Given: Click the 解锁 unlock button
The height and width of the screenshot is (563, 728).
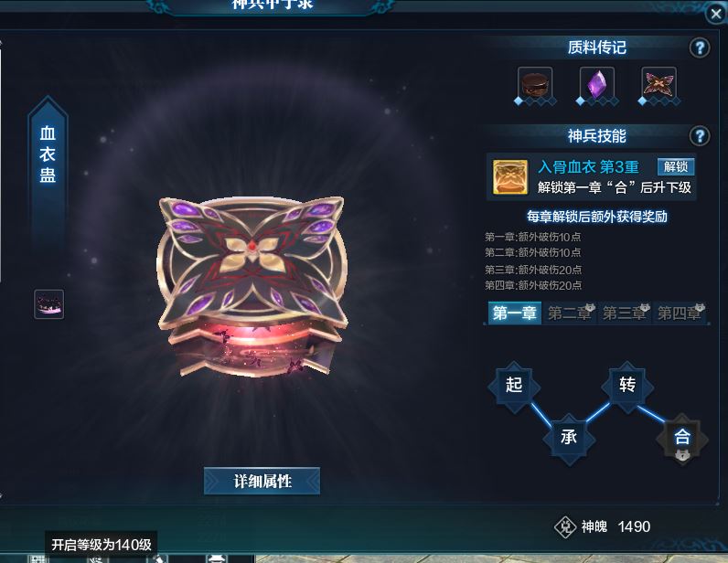Looking at the screenshot, I should point(676,166).
